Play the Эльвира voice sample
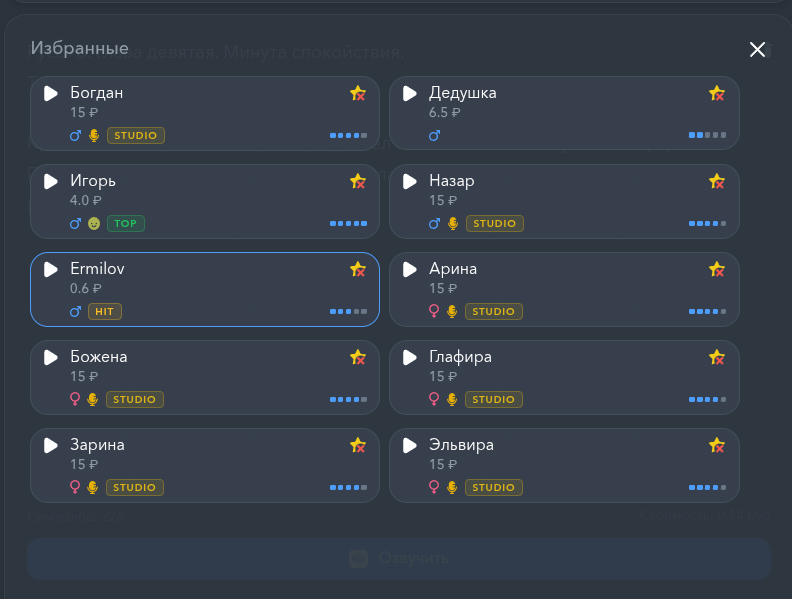This screenshot has height=599, width=792. [410, 445]
